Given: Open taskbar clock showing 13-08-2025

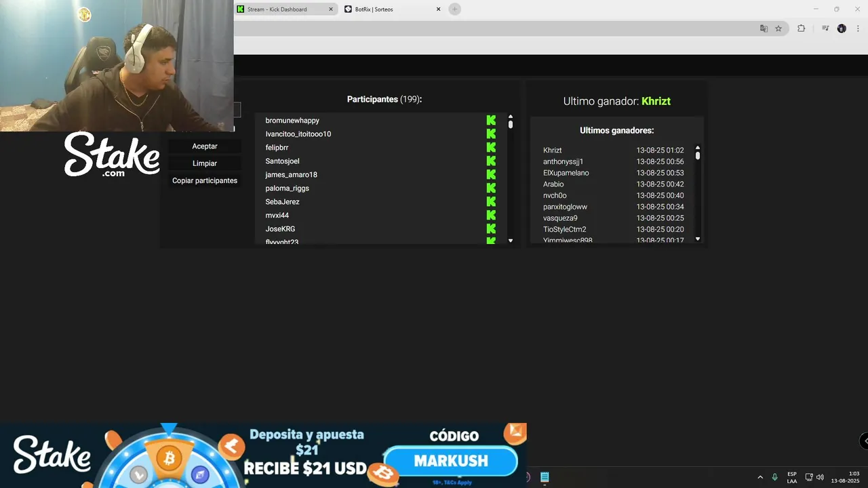Looking at the screenshot, I should 846,477.
